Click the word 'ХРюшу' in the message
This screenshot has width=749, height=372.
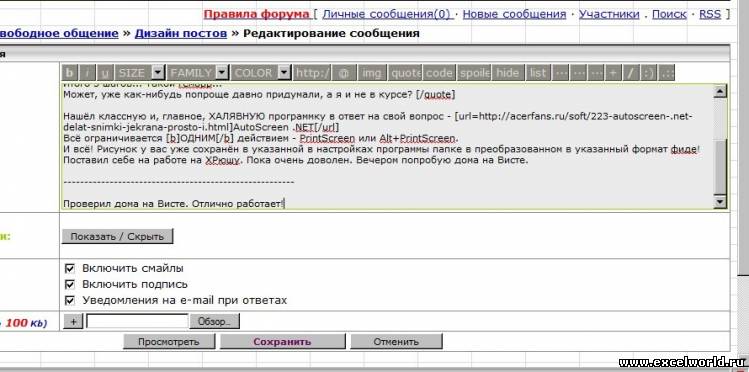click(x=222, y=160)
